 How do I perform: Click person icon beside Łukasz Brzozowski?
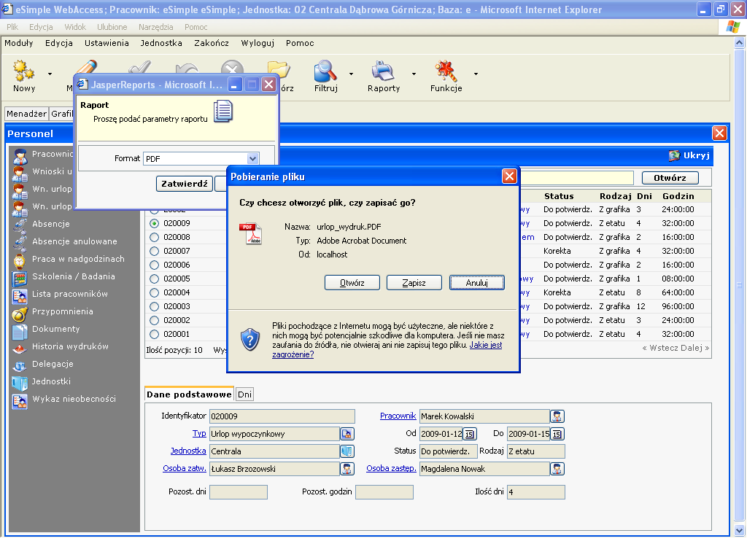tap(347, 469)
